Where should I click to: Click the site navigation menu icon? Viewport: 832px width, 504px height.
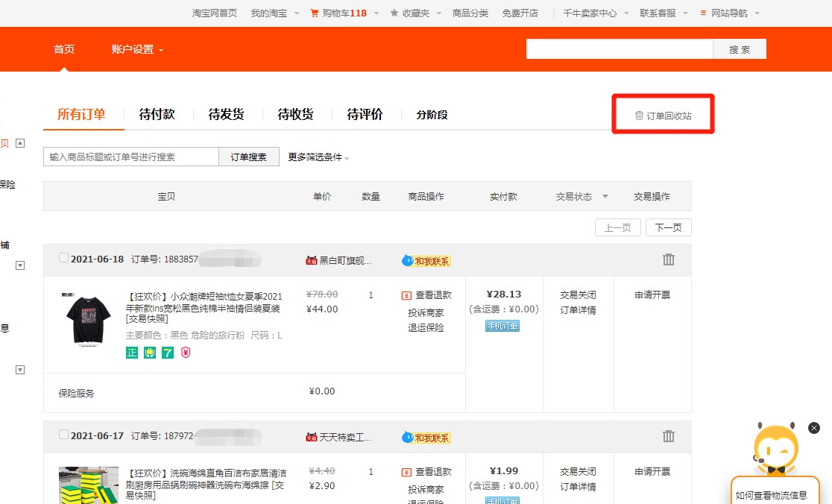point(703,13)
